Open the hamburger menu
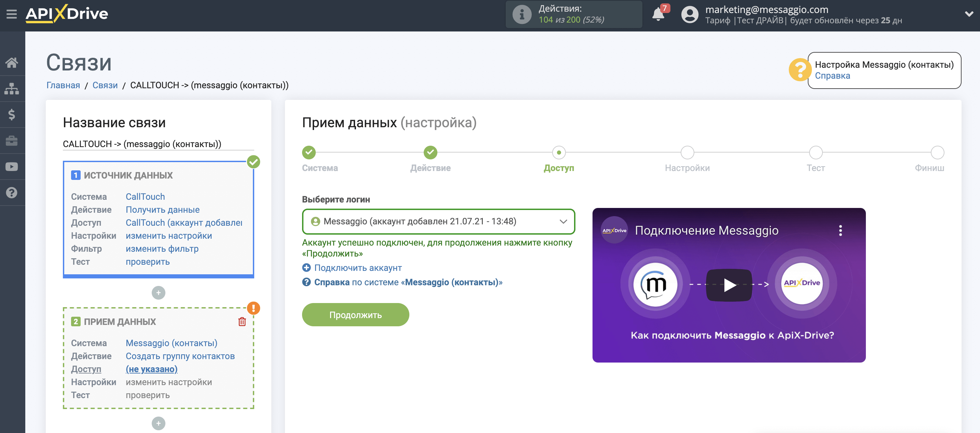 [x=11, y=14]
